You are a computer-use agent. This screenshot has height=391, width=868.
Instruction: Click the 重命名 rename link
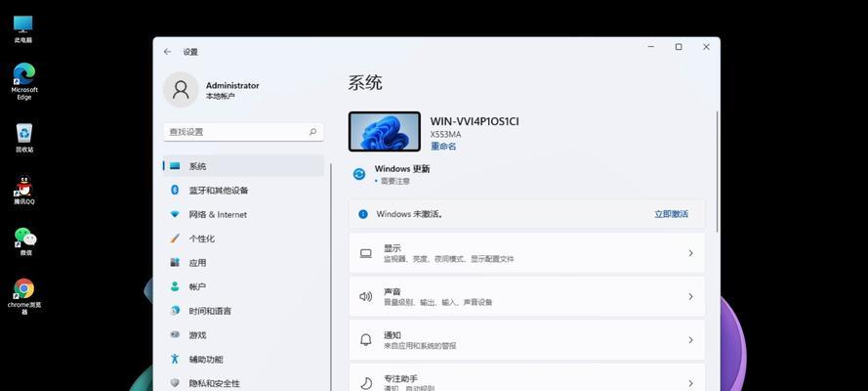point(443,147)
